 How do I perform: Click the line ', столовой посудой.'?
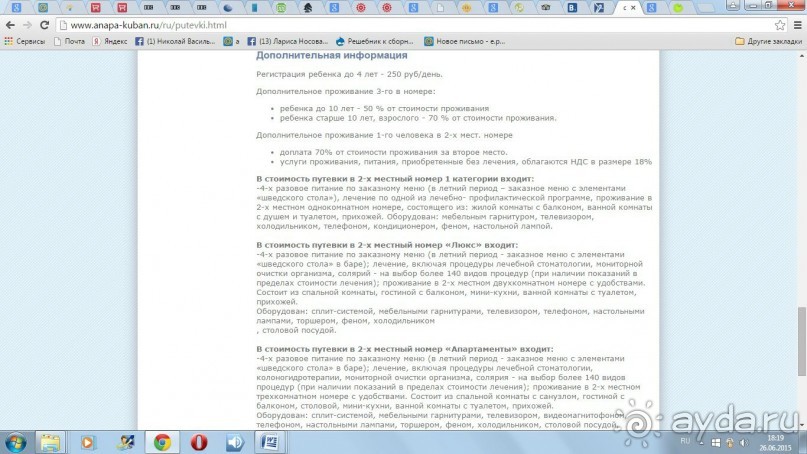coord(297,330)
